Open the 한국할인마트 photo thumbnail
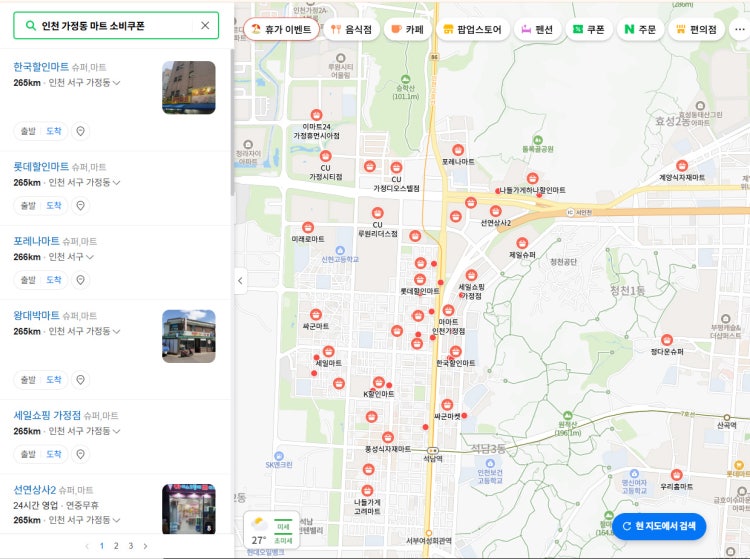 [188, 88]
